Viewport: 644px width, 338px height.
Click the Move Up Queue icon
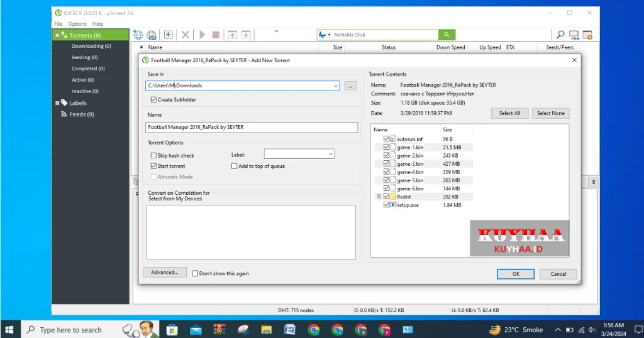pos(233,35)
